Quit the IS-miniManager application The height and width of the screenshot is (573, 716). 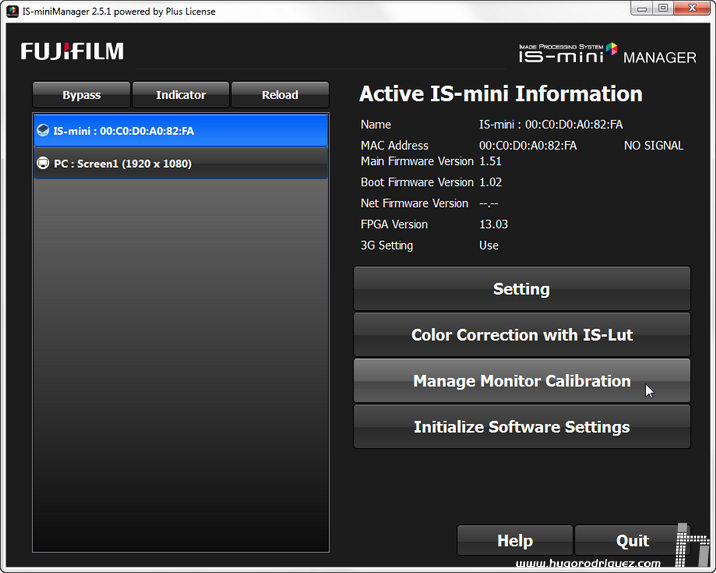click(x=632, y=540)
